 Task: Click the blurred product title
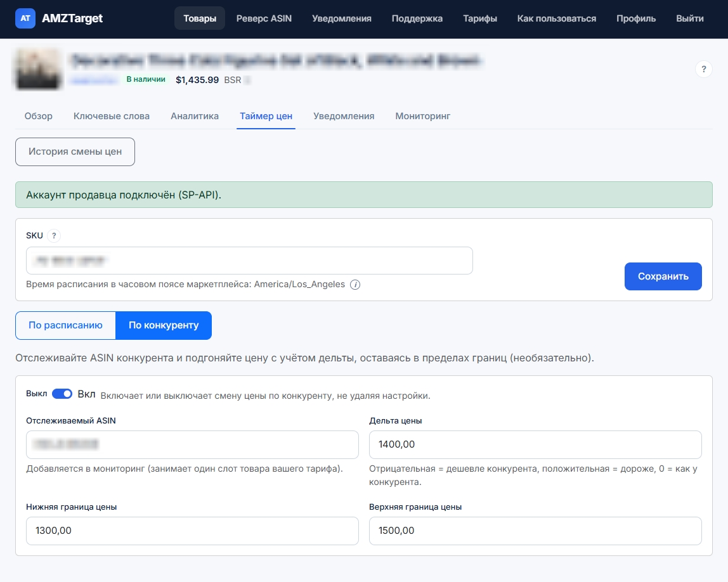point(276,60)
